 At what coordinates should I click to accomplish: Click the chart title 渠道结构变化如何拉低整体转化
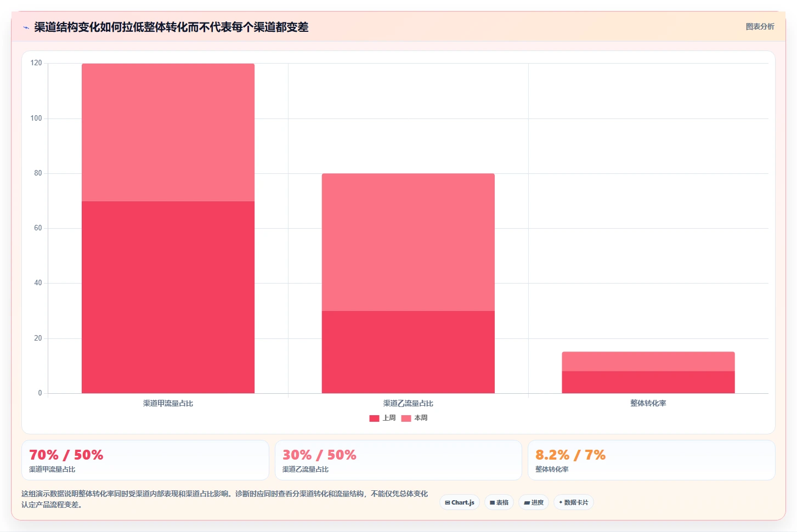click(x=171, y=27)
